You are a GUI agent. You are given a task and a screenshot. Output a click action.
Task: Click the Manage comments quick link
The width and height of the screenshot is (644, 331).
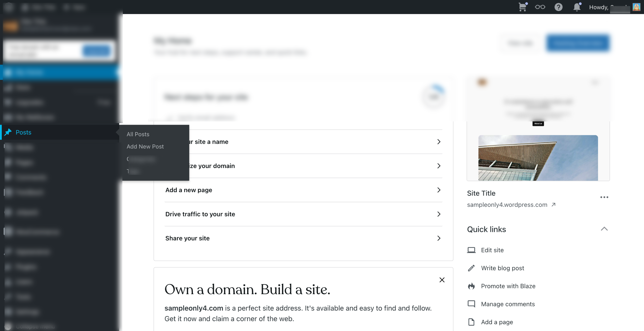(508, 304)
